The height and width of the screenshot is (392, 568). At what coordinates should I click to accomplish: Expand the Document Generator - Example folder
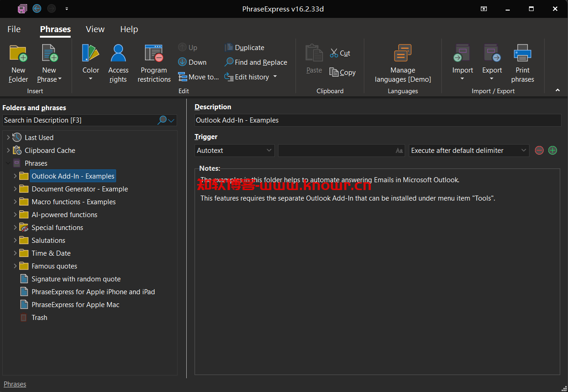(15, 189)
